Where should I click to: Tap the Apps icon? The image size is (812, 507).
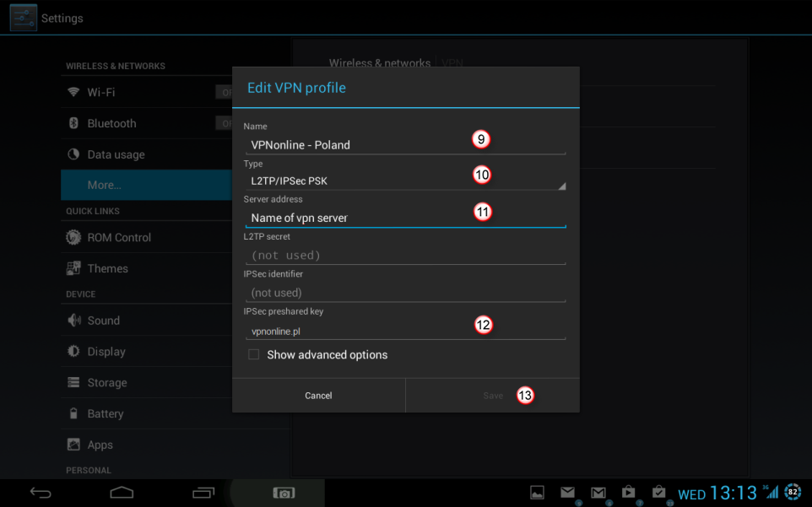73,445
